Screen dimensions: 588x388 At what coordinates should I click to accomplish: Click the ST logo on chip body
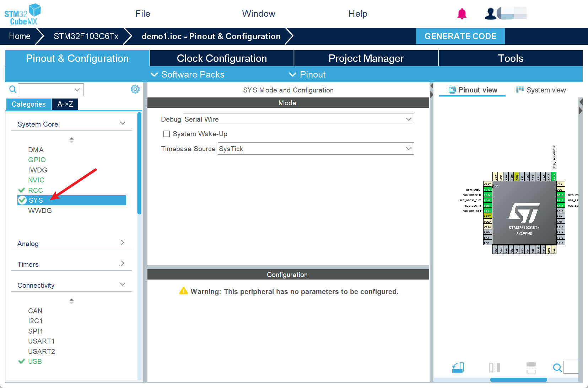(x=524, y=213)
